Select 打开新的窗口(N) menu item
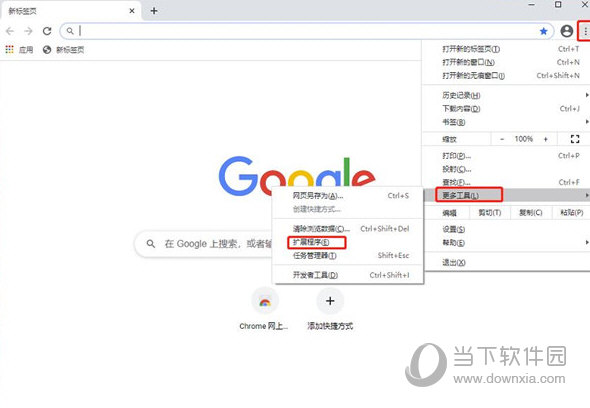 [x=505, y=62]
